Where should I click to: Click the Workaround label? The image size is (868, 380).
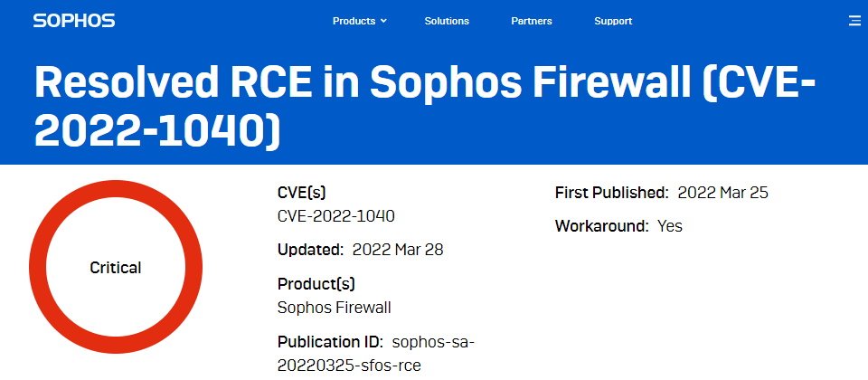602,226
